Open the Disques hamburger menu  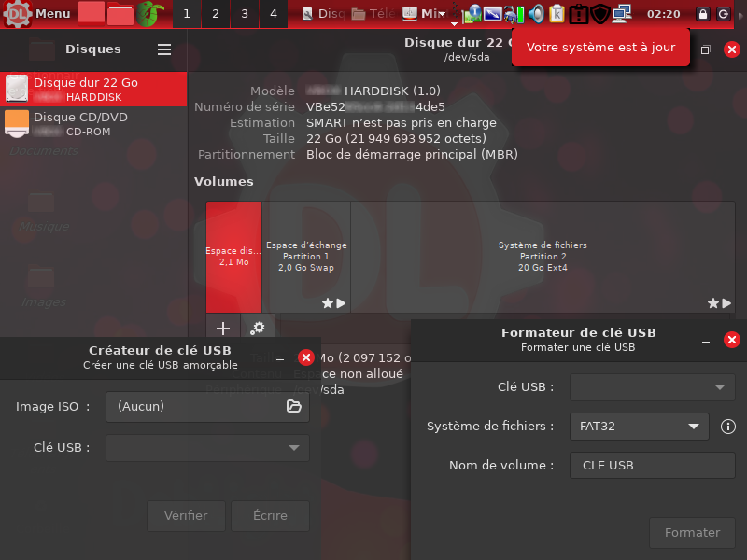coord(164,49)
